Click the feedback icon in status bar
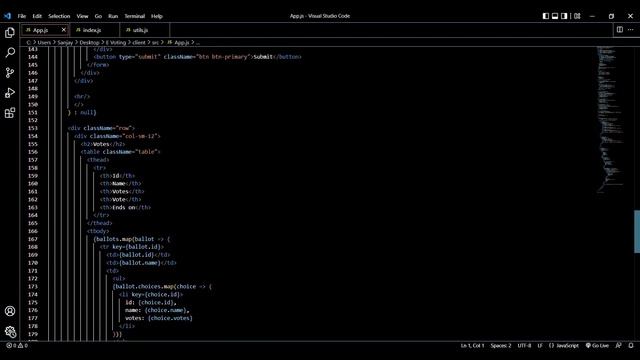The image size is (640, 360). tap(618, 345)
